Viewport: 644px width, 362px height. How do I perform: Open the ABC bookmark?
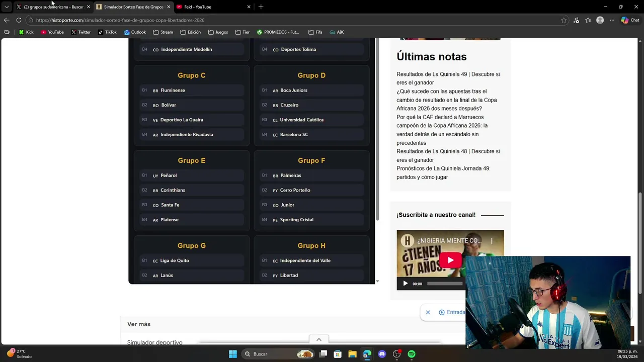point(337,32)
